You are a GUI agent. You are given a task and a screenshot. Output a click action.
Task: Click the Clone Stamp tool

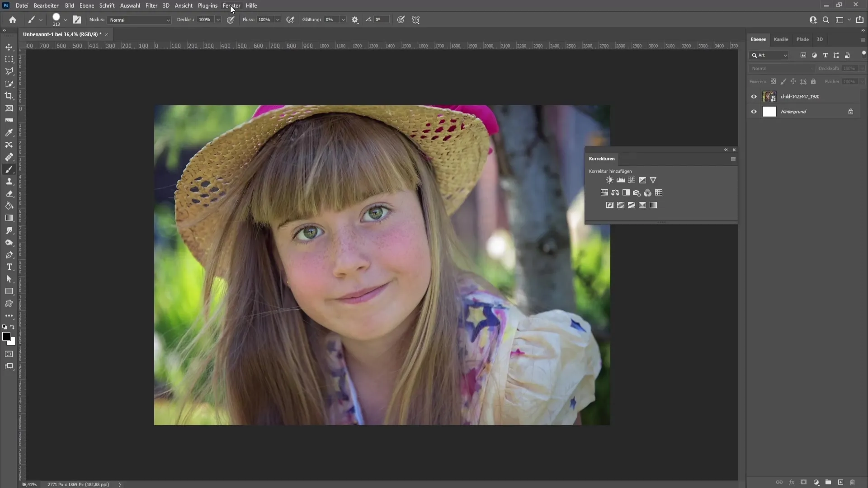tap(9, 181)
